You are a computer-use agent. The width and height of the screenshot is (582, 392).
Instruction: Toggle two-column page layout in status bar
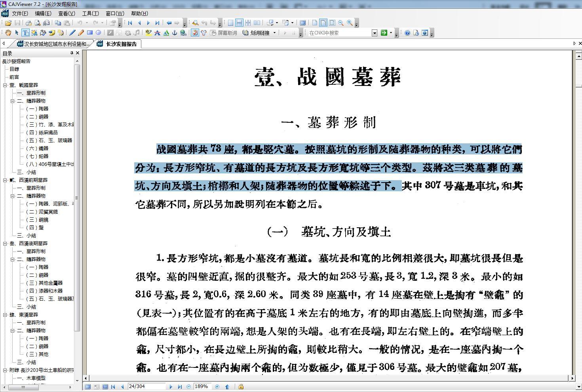click(105, 387)
